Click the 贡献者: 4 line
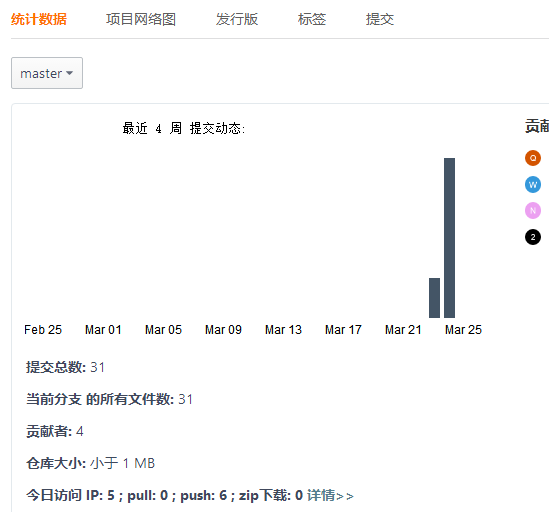The height and width of the screenshot is (512, 549). click(55, 431)
